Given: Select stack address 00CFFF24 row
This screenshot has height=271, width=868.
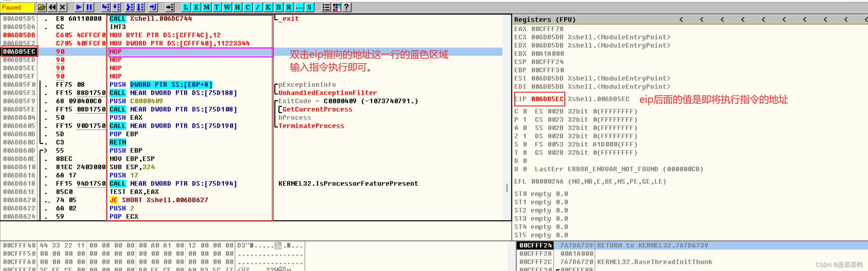Looking at the screenshot, I should tap(692, 245).
